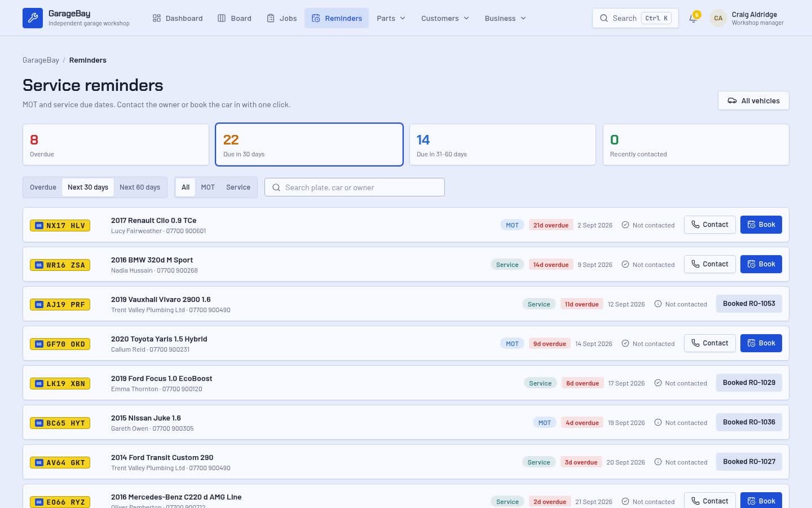
Task: Select the Next 60 days filter
Action: coord(140,187)
